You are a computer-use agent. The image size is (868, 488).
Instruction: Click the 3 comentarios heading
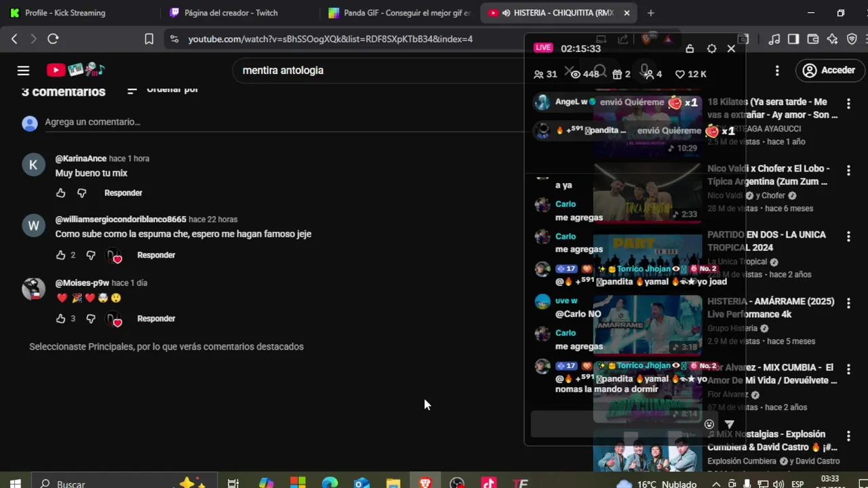(63, 91)
